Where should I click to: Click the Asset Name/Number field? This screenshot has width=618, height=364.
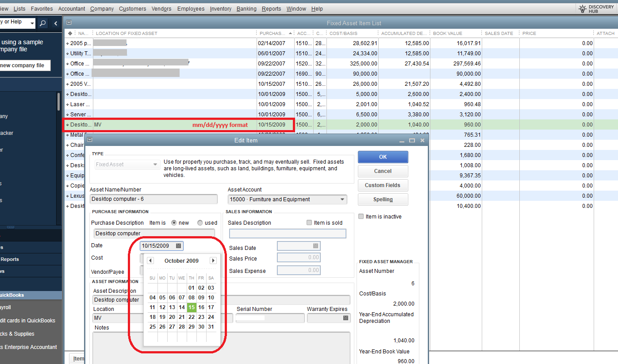pos(154,199)
